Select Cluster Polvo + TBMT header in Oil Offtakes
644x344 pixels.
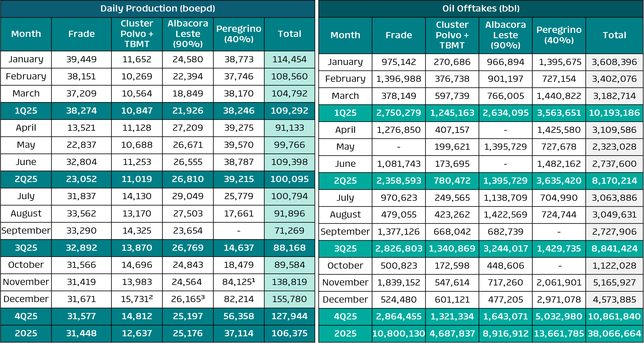point(452,35)
